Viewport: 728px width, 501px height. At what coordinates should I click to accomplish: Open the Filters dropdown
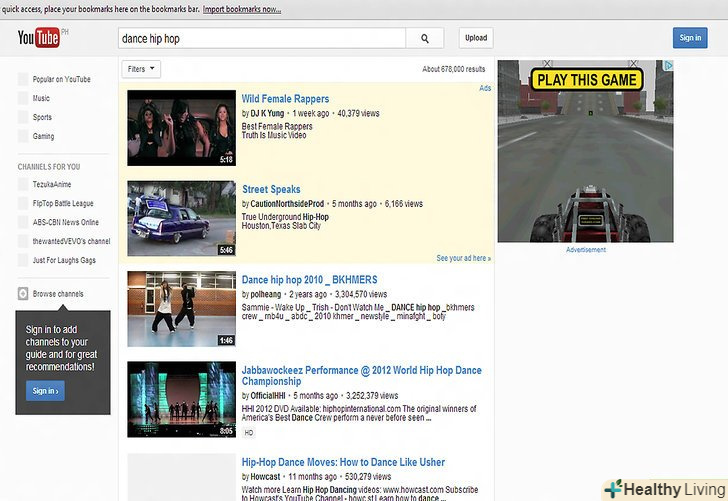[141, 69]
